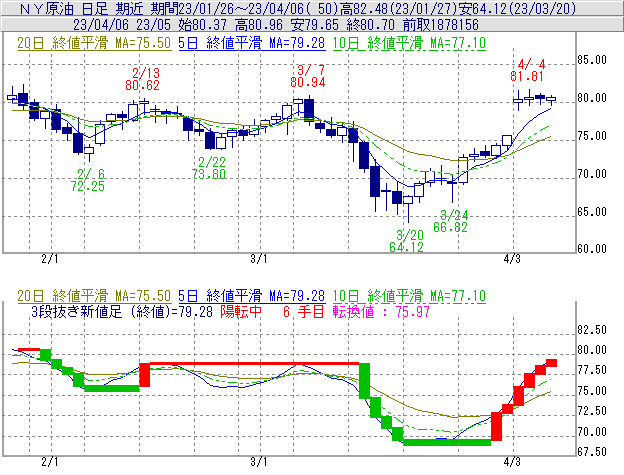Click the topmost red step block near 4/3
Screen dimensions: 624x475
[551, 363]
